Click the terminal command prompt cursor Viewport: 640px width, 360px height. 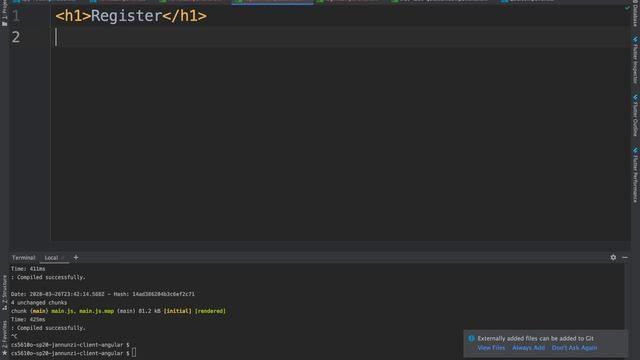pos(134,353)
